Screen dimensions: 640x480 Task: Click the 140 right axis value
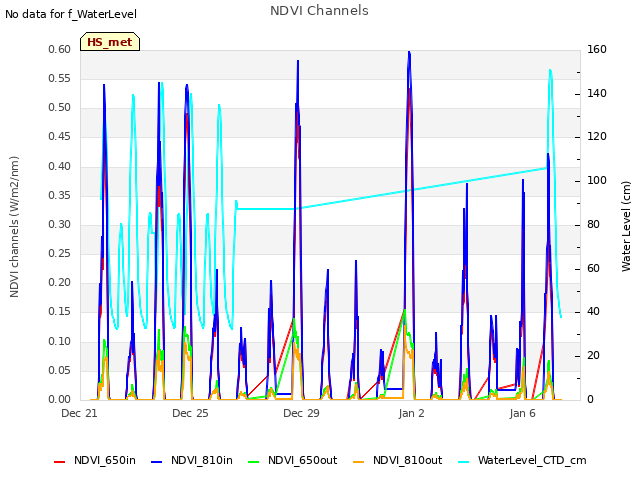597,93
